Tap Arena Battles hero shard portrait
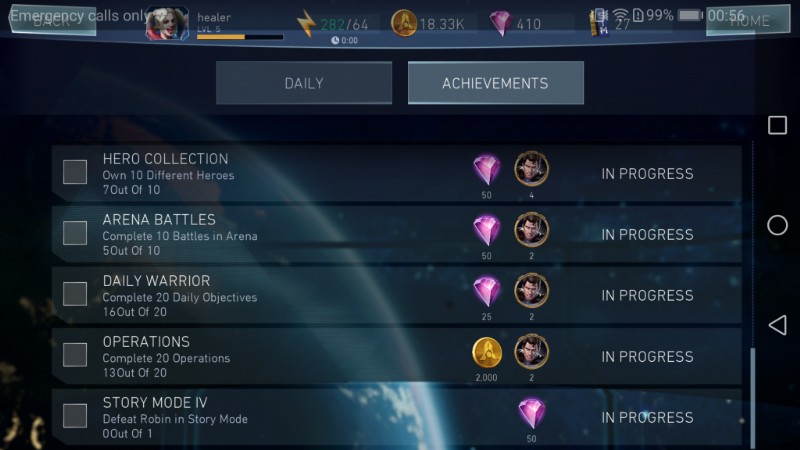The width and height of the screenshot is (800, 450). click(531, 230)
